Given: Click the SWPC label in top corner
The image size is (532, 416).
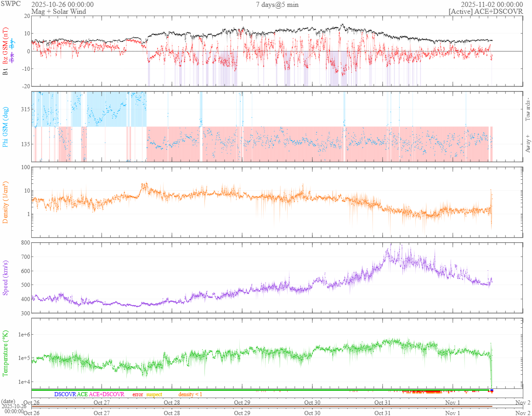Looking at the screenshot, I should [11, 4].
